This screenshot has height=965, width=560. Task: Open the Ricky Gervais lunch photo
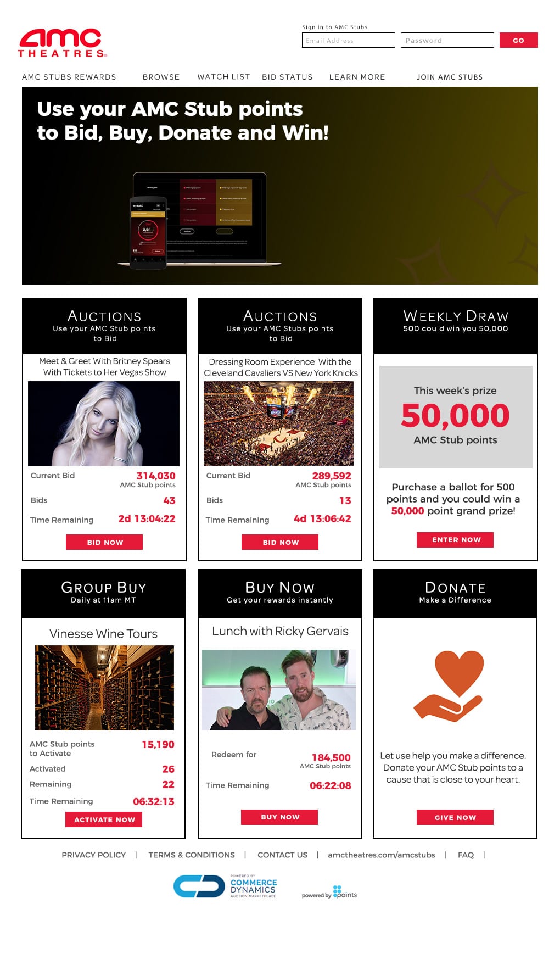pyautogui.click(x=279, y=690)
